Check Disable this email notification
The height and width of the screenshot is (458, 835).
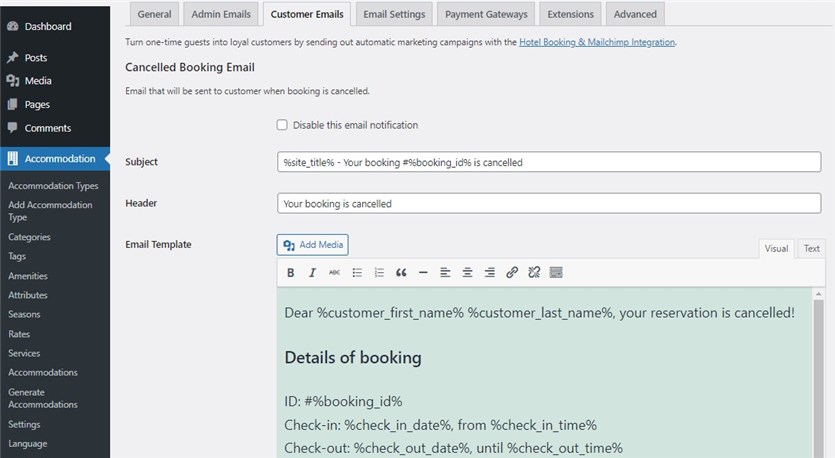coord(282,125)
